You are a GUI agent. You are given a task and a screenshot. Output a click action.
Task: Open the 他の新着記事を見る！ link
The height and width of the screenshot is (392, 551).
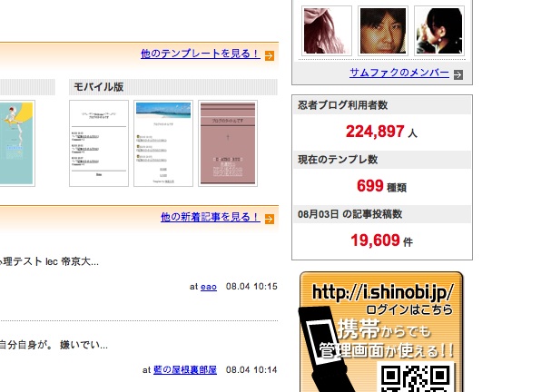210,217
